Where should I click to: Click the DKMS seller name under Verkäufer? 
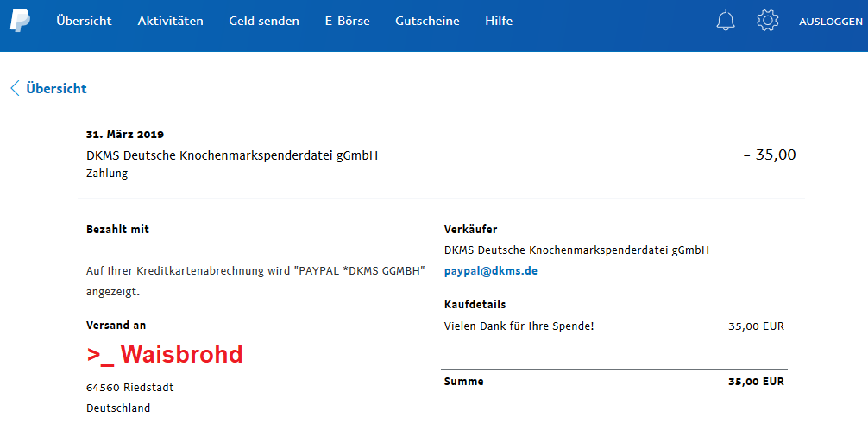point(576,250)
